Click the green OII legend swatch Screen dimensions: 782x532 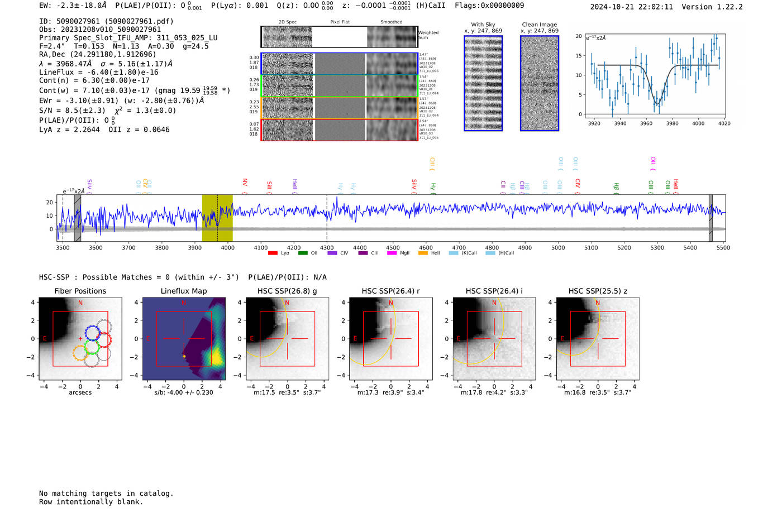303,253
